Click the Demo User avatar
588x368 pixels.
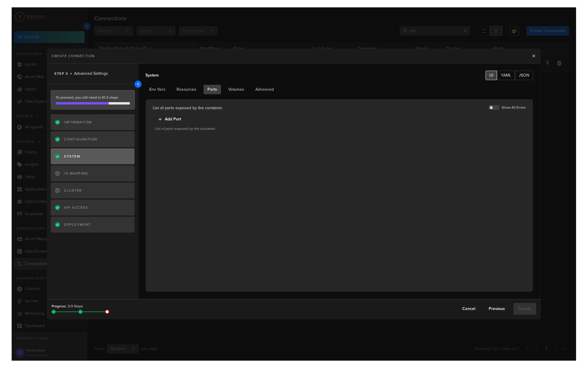(x=20, y=353)
